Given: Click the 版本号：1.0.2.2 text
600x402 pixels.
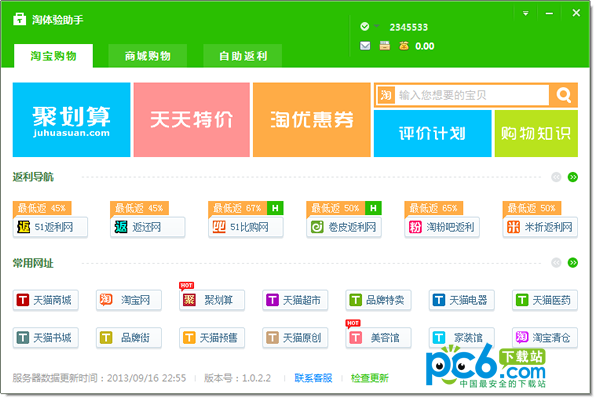Looking at the screenshot, I should tap(237, 378).
